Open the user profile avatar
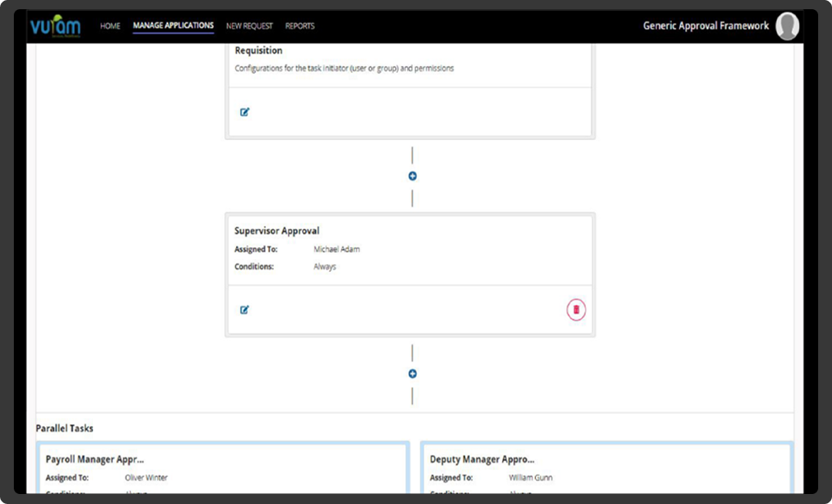Image resolution: width=832 pixels, height=504 pixels. point(787,26)
